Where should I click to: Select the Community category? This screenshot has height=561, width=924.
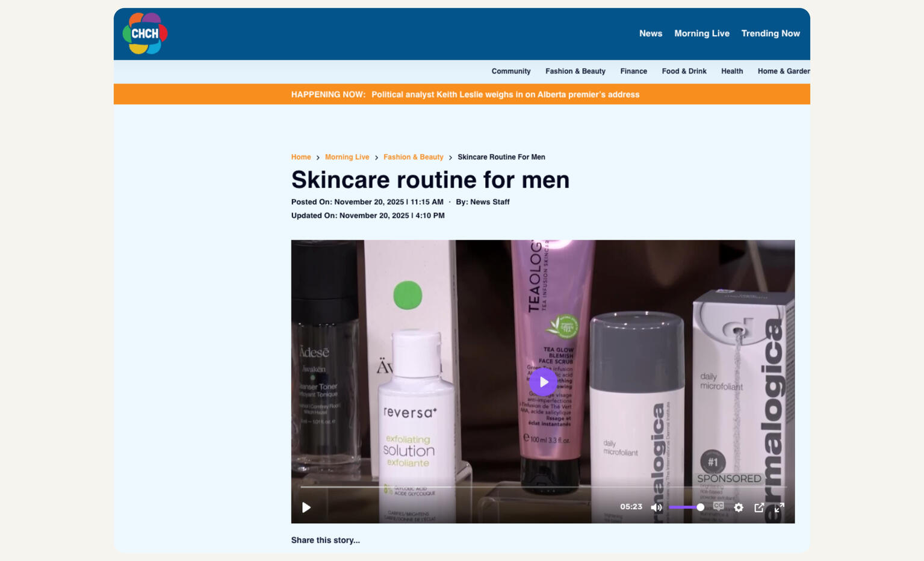tap(510, 71)
